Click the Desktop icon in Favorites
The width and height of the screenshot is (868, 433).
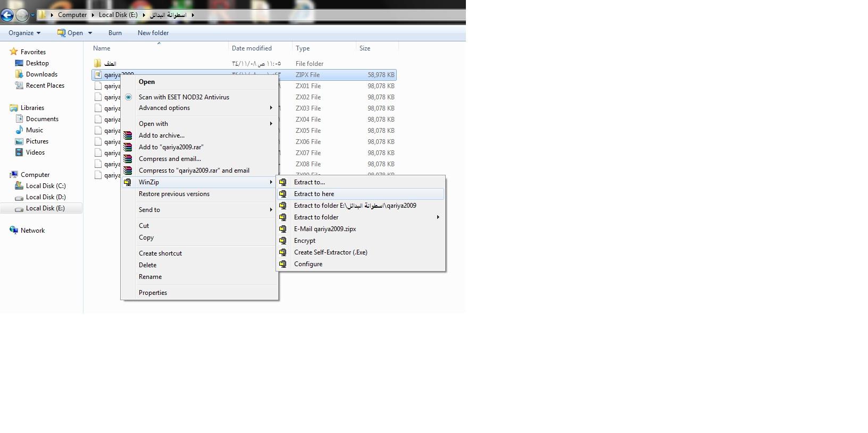coord(19,63)
